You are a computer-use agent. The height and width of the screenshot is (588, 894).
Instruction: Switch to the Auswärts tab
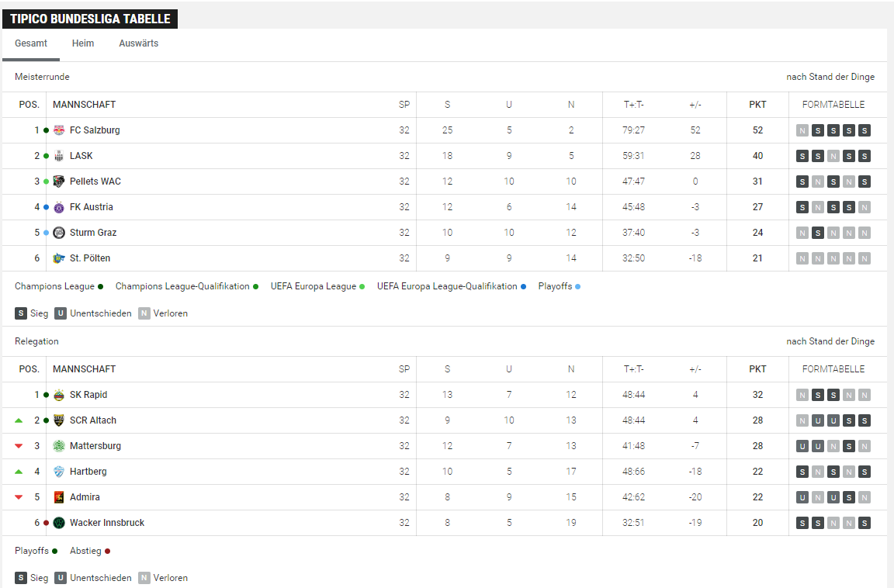[x=139, y=43]
